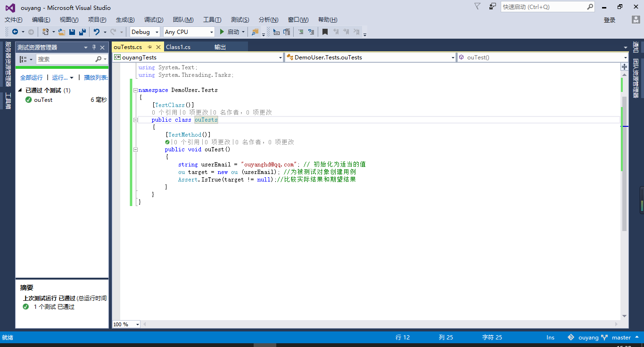The image size is (644, 347).
Task: Click the New Project toolbar icon
Action: click(x=45, y=32)
